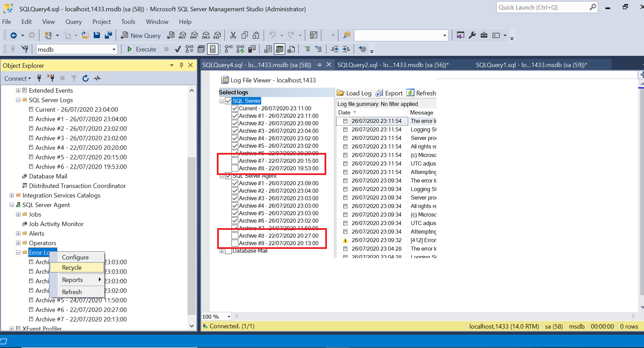
Task: Expand the Jobs node in Object Explorer
Action: [18, 215]
